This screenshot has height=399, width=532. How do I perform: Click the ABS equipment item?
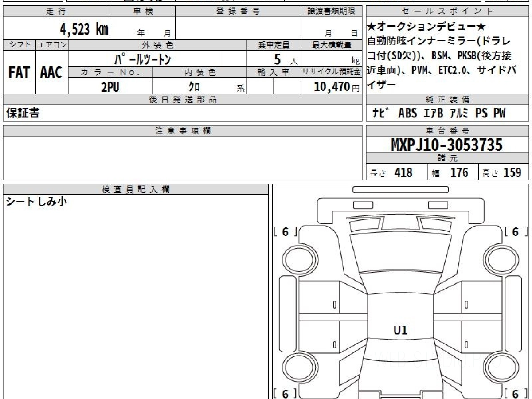click(408, 113)
